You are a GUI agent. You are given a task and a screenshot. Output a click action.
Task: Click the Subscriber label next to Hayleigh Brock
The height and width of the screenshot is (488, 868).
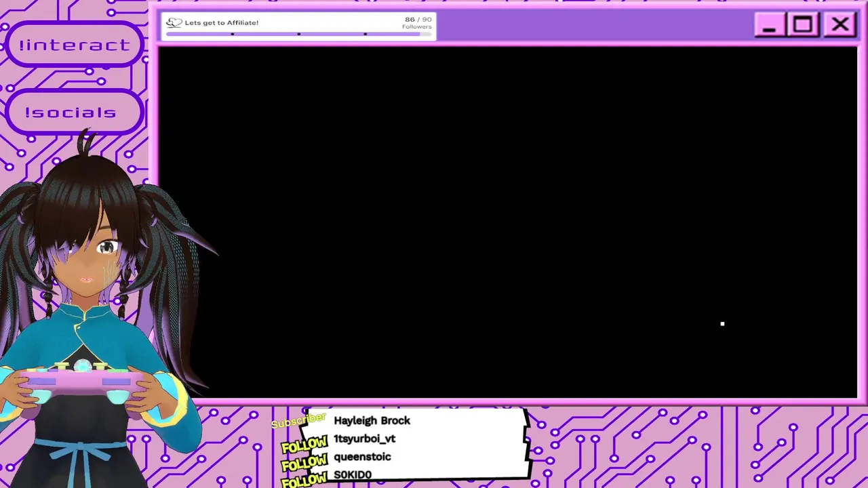298,421
